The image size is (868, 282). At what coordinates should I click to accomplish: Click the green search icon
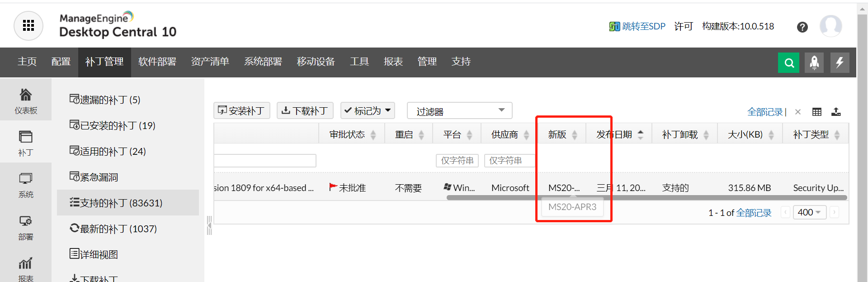coord(789,62)
